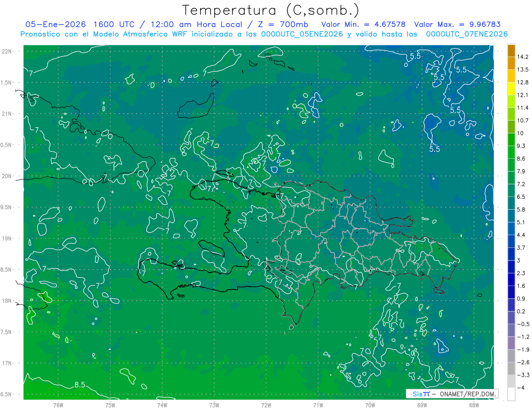The image size is (532, 411).
Task: Click the '70W' longitude axis label
Action: coord(370,405)
